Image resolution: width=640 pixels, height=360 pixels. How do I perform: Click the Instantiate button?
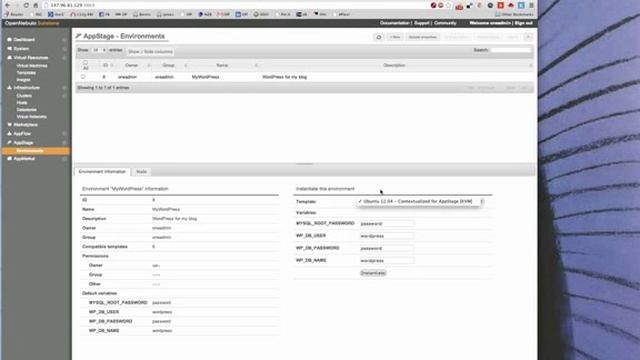(373, 273)
